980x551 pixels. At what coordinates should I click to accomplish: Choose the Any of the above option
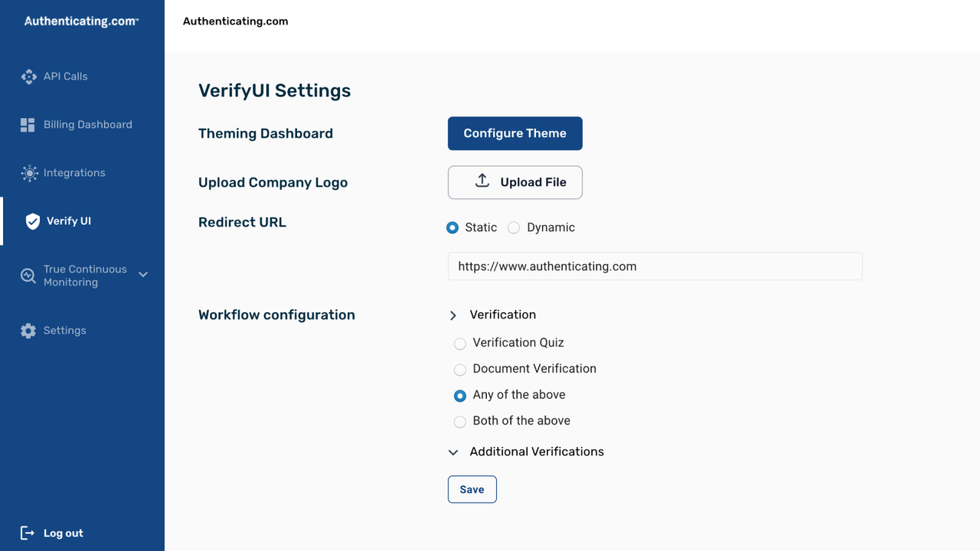[x=460, y=396]
